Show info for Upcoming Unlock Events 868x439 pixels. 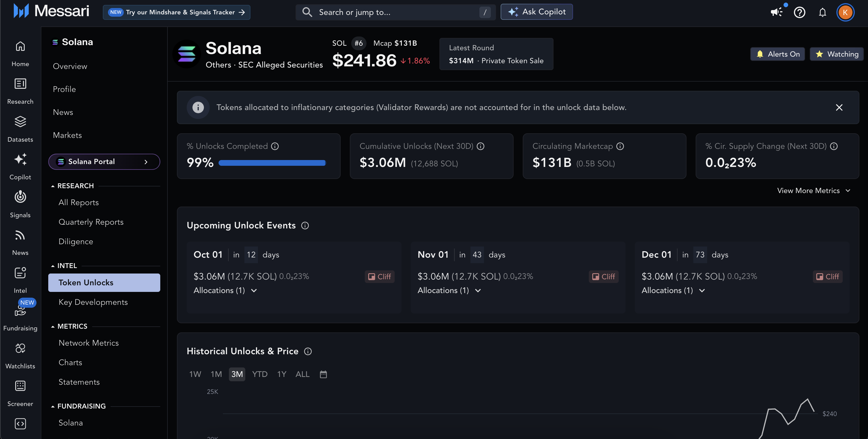[305, 226]
